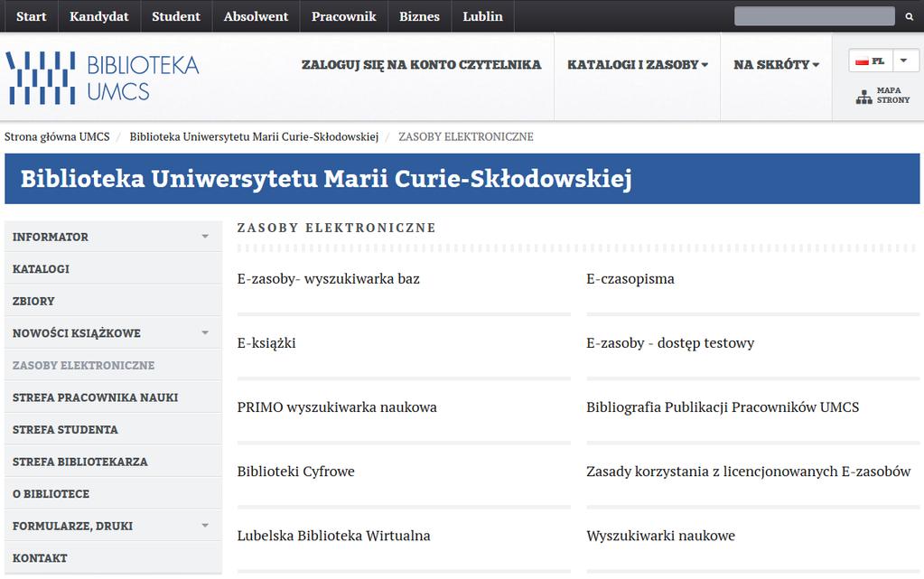924x579 pixels.
Task: Expand the Informator sidebar arrow
Action: (205, 237)
